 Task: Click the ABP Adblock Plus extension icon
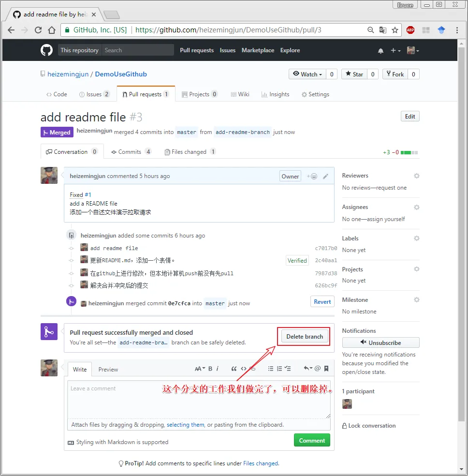coord(410,30)
